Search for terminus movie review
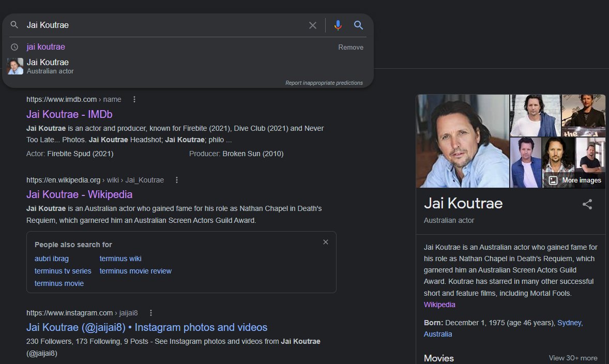This screenshot has width=609, height=364. 135,271
